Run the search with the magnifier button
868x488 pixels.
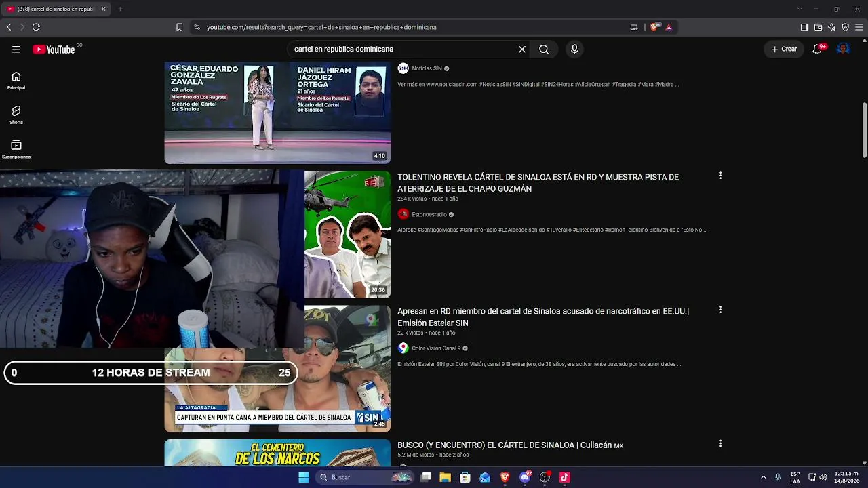[x=544, y=49]
